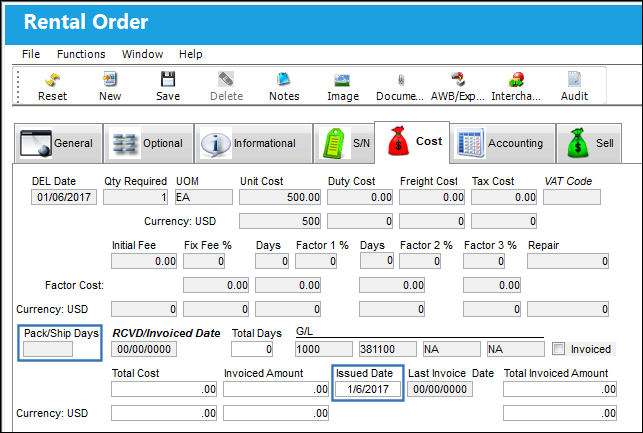The height and width of the screenshot is (433, 643).
Task: Click the Factor Cost: label
Action: coord(74,285)
